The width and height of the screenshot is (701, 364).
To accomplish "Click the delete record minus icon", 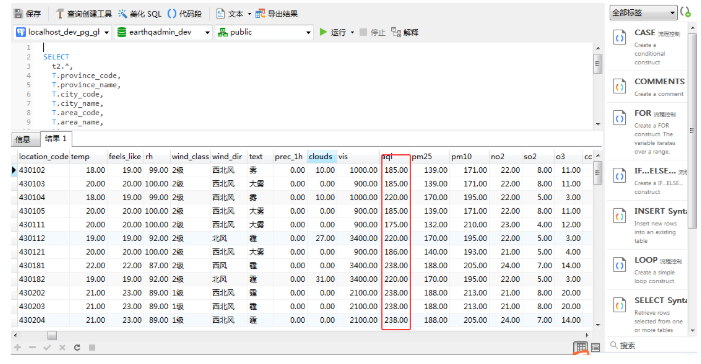I will click(x=32, y=347).
